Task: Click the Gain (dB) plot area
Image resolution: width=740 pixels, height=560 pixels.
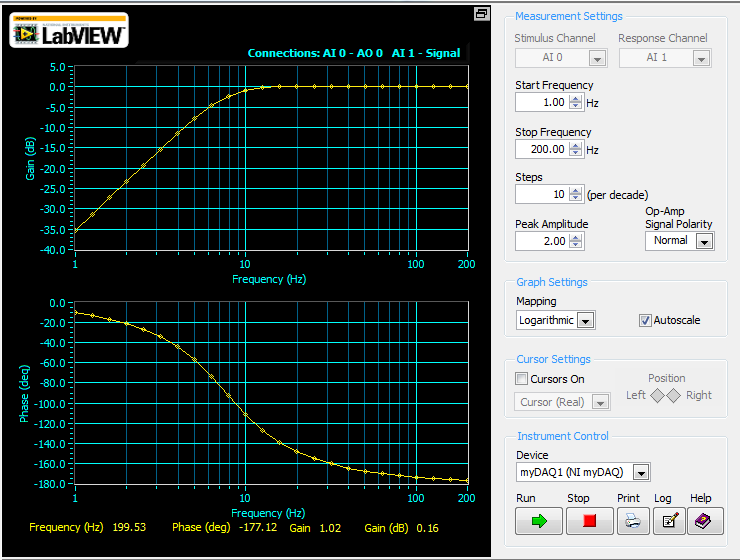Action: tap(271, 158)
